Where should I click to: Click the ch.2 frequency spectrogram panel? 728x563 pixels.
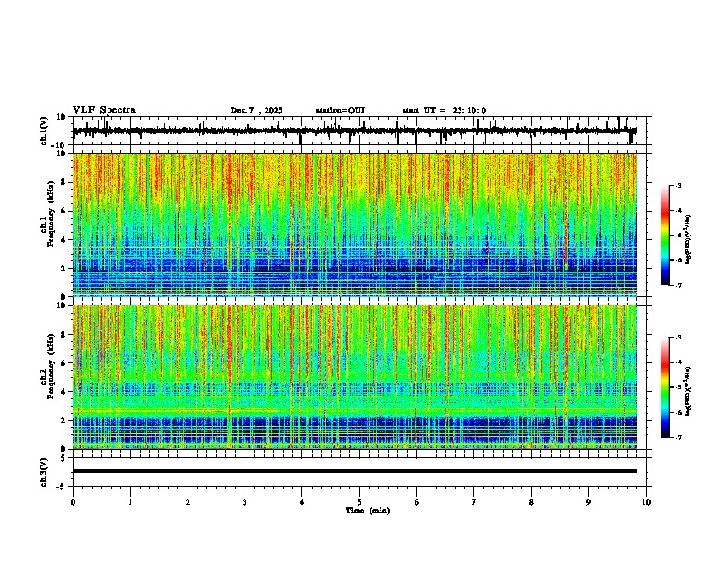[355, 377]
